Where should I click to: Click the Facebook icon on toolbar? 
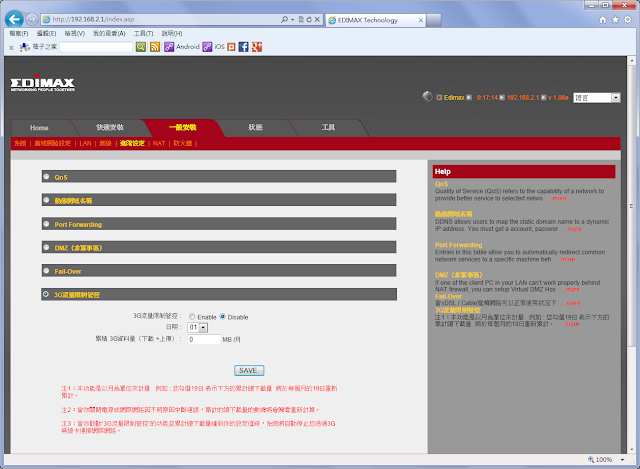[x=243, y=47]
